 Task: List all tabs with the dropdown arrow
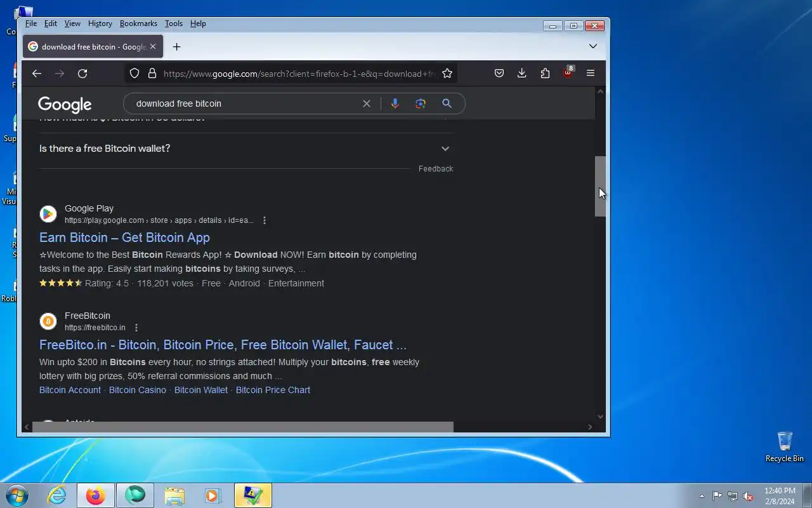[x=593, y=46]
